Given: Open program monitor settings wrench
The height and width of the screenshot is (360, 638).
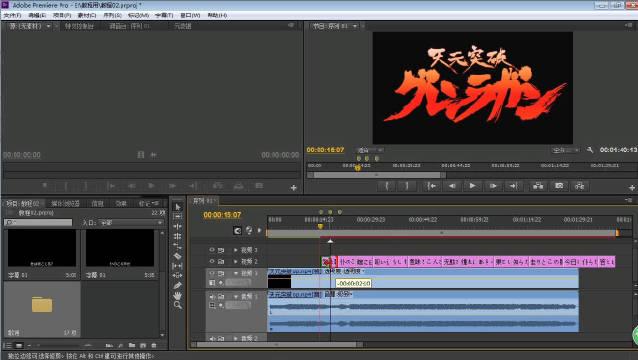Looking at the screenshot, I should (x=590, y=150).
